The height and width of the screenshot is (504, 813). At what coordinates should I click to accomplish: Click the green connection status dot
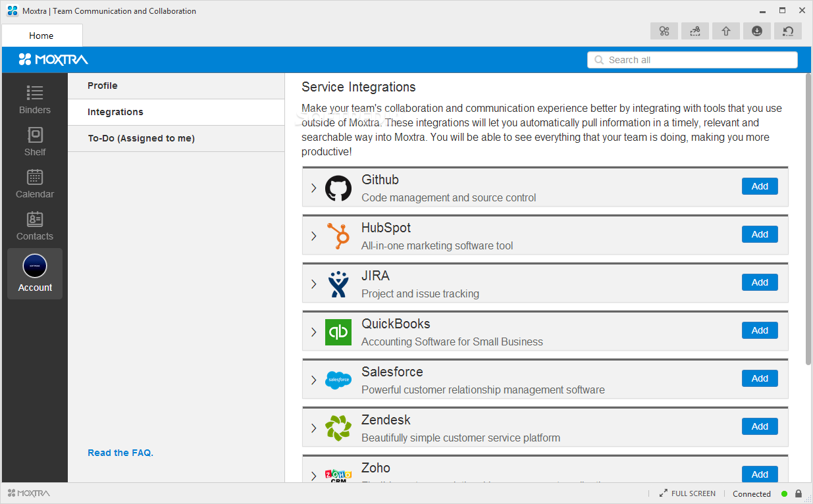click(x=785, y=493)
